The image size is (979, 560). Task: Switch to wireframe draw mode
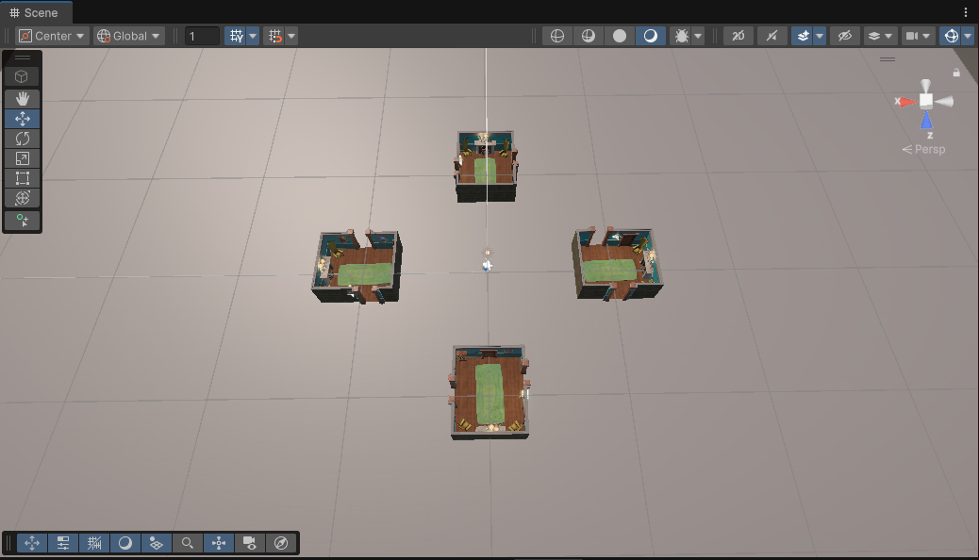click(557, 36)
